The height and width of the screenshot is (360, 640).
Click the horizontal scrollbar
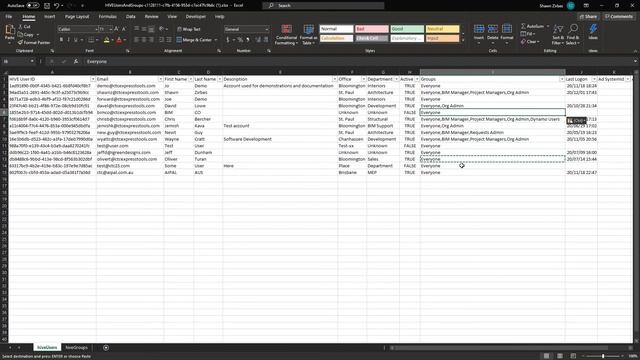[x=498, y=348]
